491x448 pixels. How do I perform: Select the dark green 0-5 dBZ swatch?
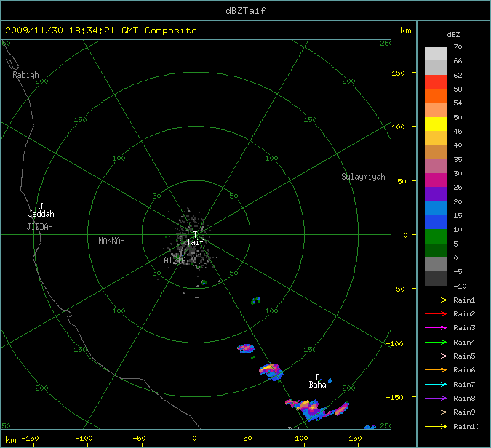click(x=436, y=250)
